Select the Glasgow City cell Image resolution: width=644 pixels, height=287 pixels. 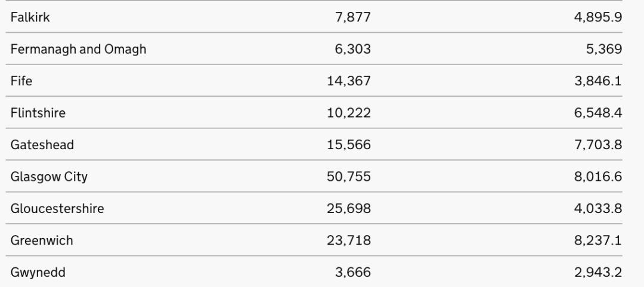click(x=49, y=177)
